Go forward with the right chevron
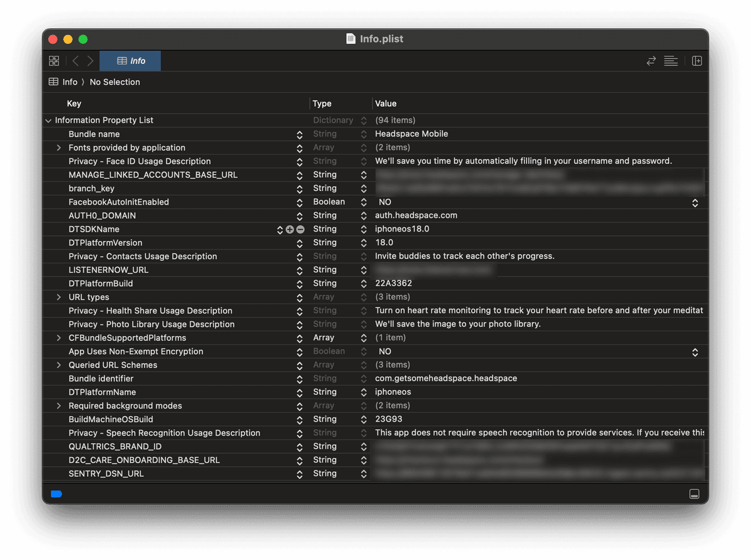Image resolution: width=751 pixels, height=560 pixels. coord(90,61)
